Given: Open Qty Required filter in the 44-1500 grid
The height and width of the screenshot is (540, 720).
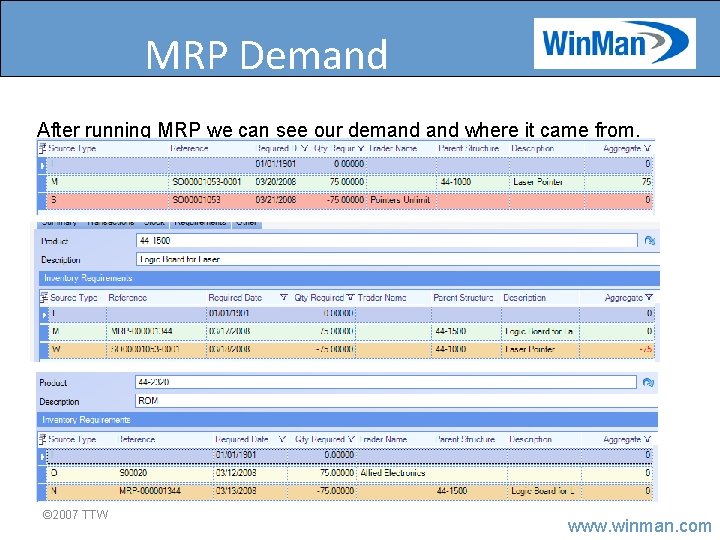Looking at the screenshot, I should coord(350,298).
